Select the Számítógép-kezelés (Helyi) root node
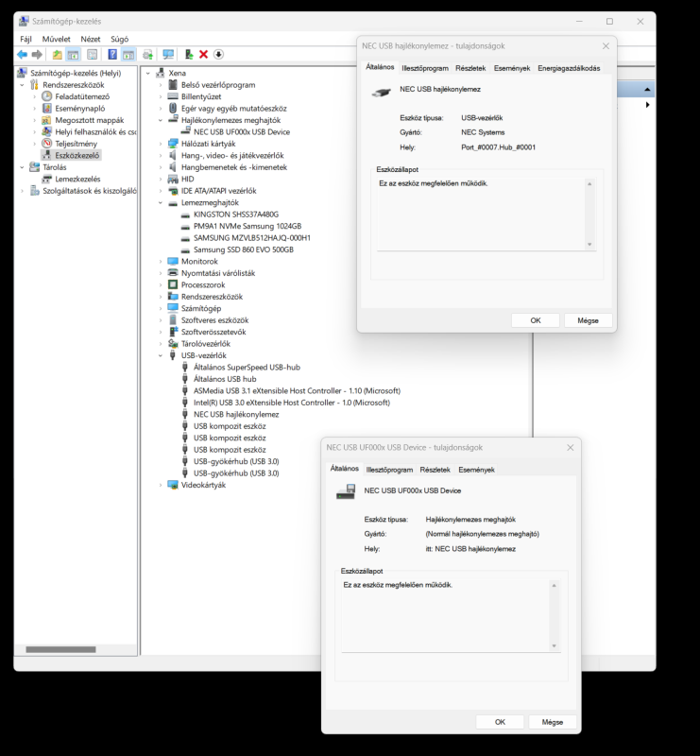 pos(76,74)
